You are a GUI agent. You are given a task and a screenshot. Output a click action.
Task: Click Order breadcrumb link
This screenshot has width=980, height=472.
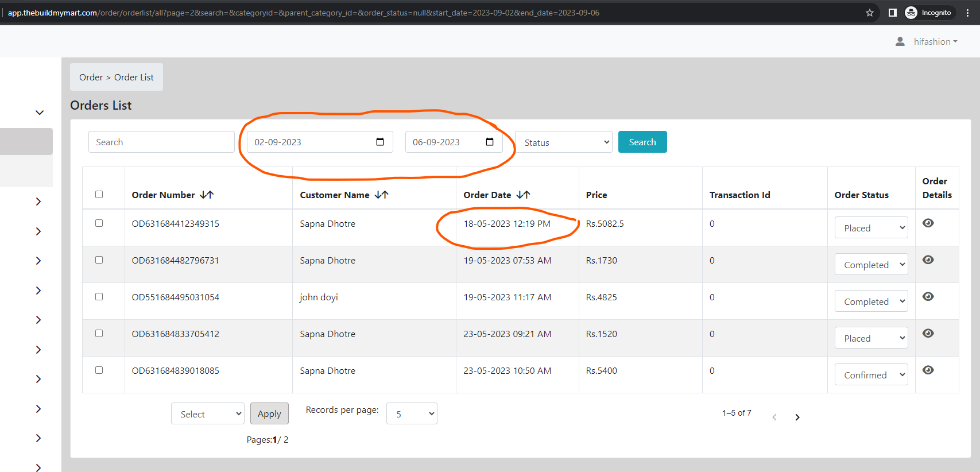91,77
